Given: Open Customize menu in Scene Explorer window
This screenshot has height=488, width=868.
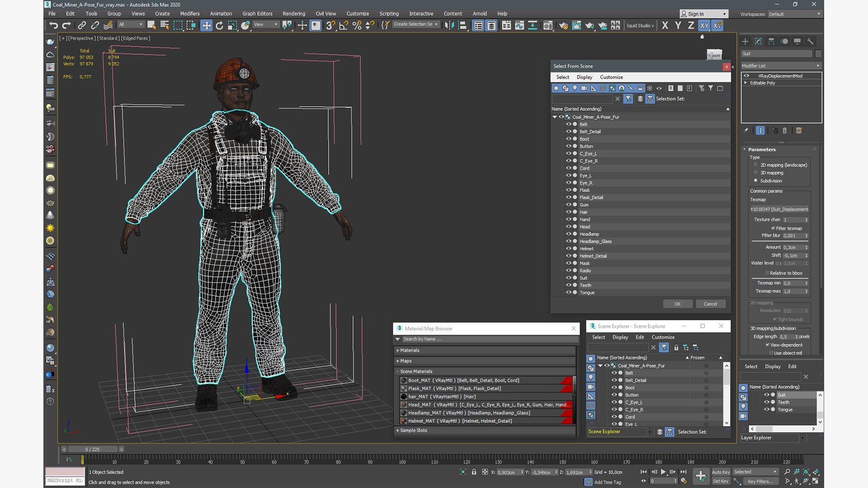Looking at the screenshot, I should coord(663,337).
